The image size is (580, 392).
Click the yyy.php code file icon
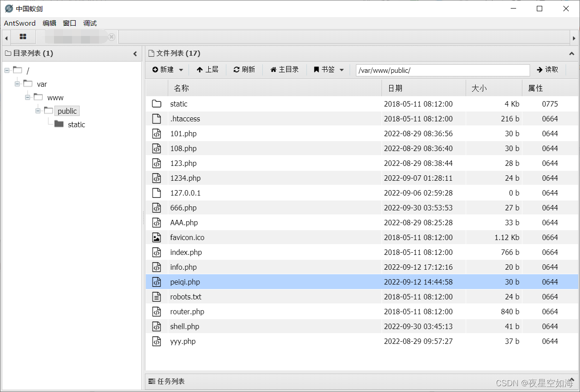point(157,341)
